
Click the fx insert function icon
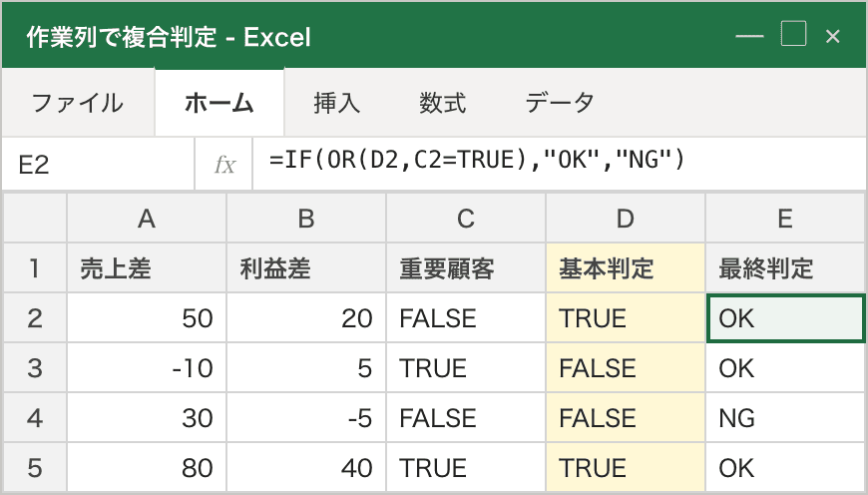(x=224, y=165)
